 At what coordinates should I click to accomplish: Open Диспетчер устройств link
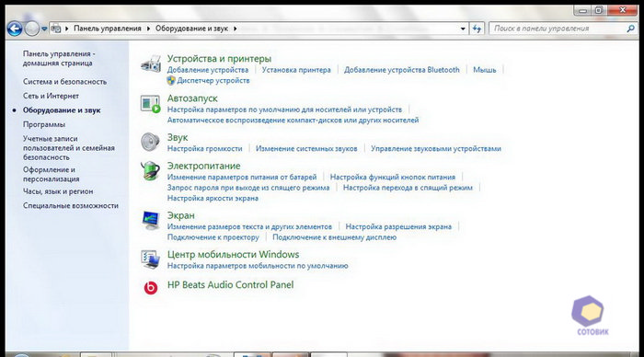coord(213,81)
